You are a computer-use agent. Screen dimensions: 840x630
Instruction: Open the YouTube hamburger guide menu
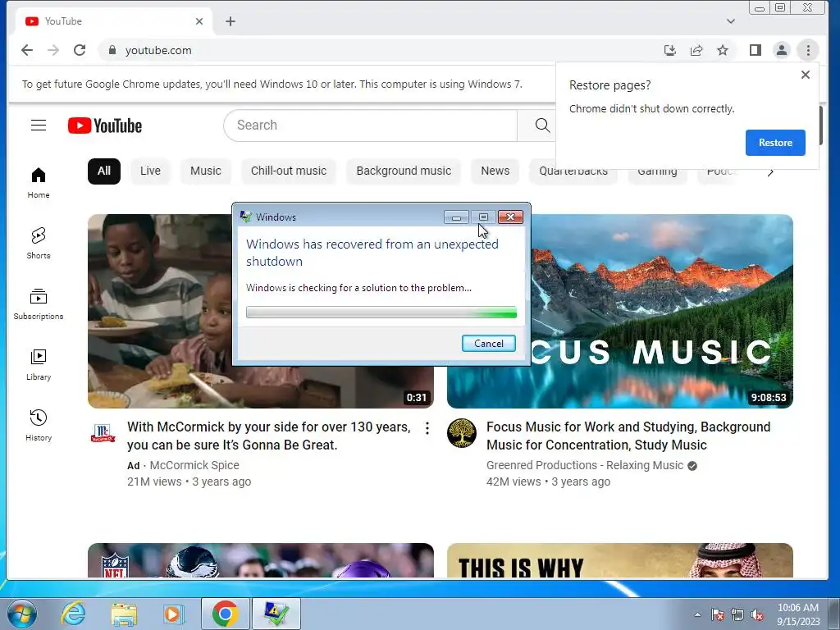(x=39, y=126)
